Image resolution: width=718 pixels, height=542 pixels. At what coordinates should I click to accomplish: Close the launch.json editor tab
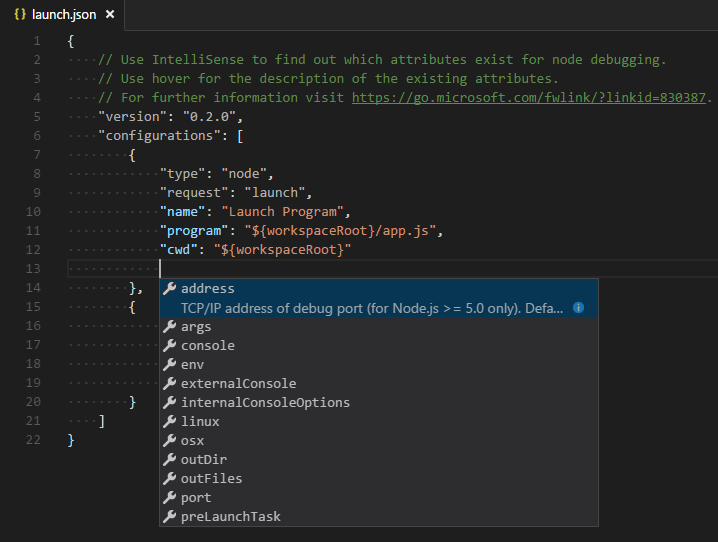110,15
